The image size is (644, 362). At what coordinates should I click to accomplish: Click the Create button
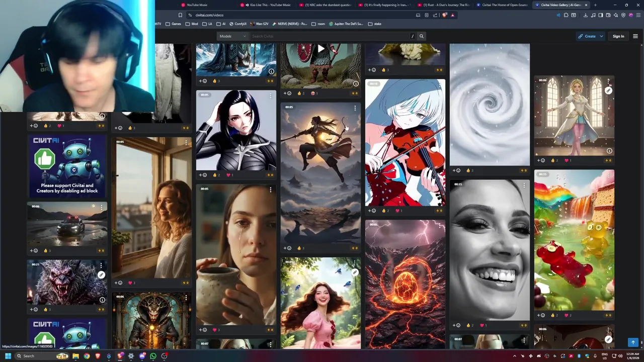click(587, 36)
